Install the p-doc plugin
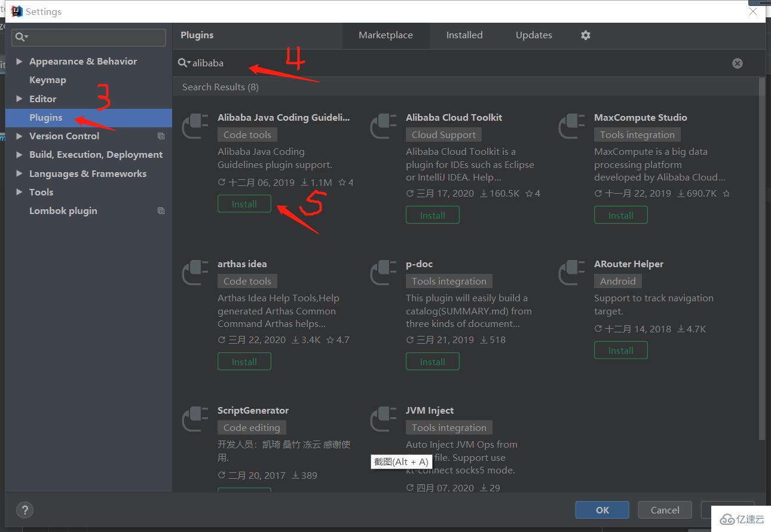Screen dimensions: 771x532 pyautogui.click(x=433, y=362)
